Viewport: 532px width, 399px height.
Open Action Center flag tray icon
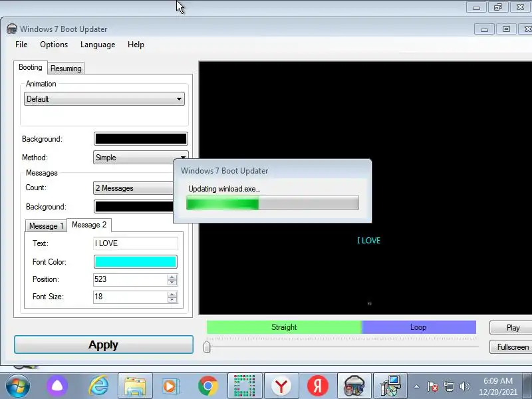pyautogui.click(x=433, y=386)
